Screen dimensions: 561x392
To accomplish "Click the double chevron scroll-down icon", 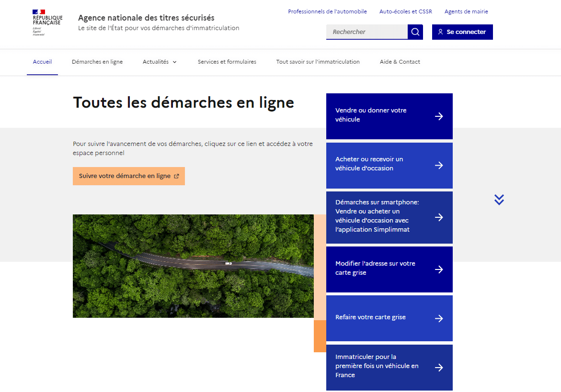I will (x=499, y=200).
